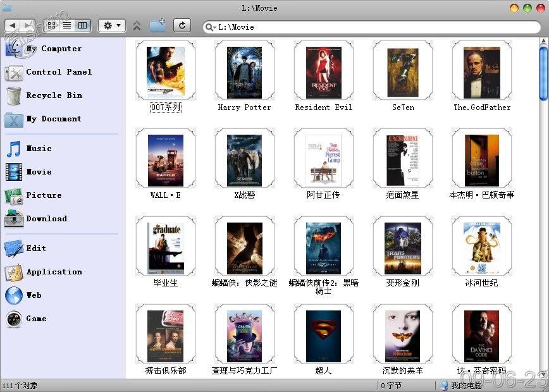Select the X战警 folder
Viewport: 549px width, 392px height.
coord(244,158)
